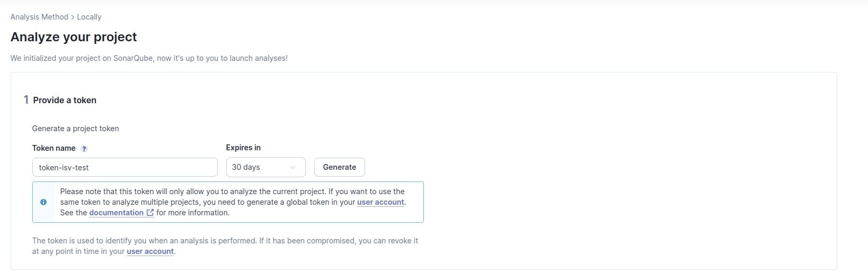Focus the Token name input field
This screenshot has width=868, height=273.
click(125, 167)
